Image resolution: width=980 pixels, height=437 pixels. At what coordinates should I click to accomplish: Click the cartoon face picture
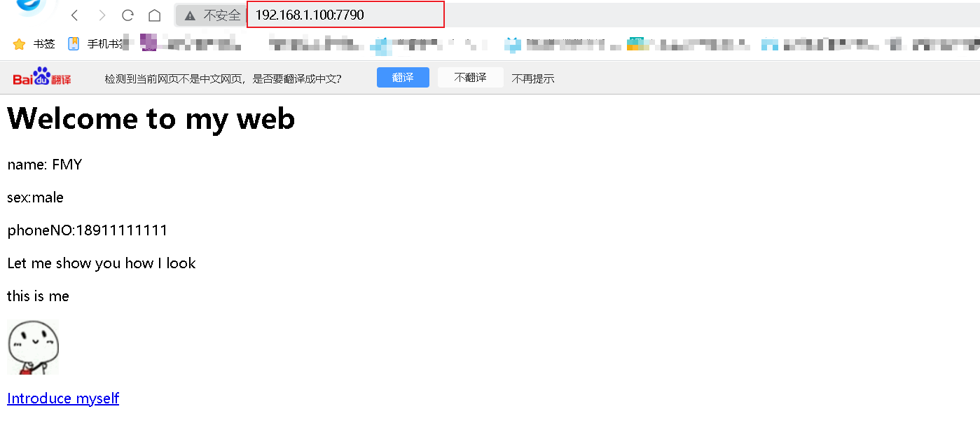pos(33,347)
